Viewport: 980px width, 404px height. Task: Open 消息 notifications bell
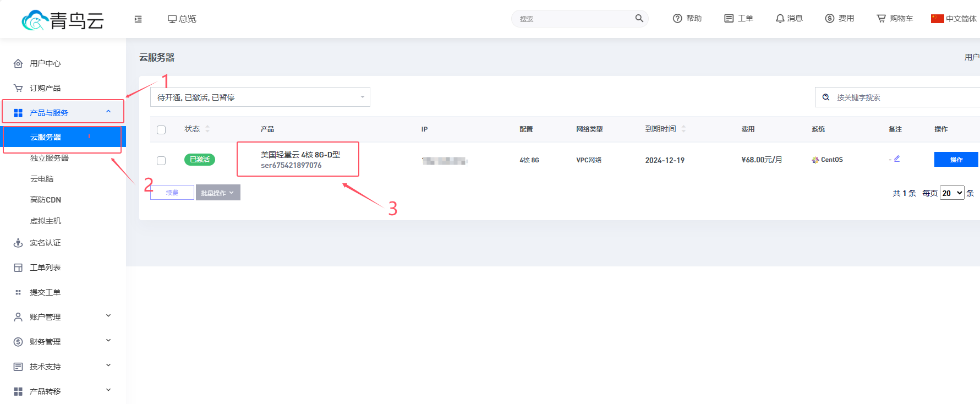[x=789, y=18]
